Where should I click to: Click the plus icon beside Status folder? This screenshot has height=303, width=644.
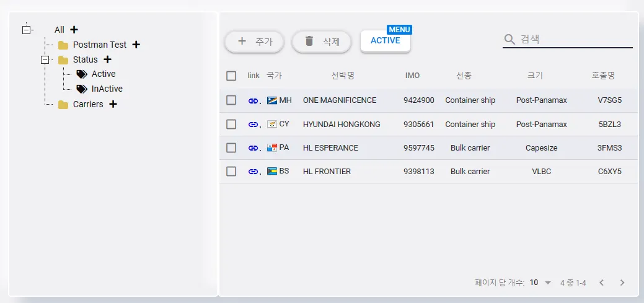click(108, 59)
